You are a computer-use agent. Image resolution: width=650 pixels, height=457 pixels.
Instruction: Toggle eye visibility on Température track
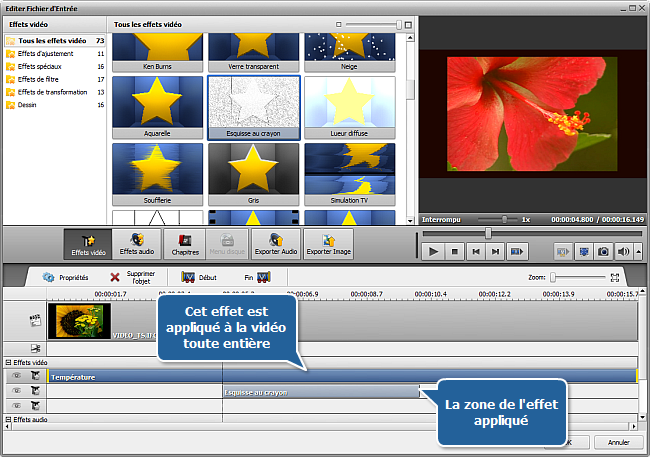(x=17, y=377)
